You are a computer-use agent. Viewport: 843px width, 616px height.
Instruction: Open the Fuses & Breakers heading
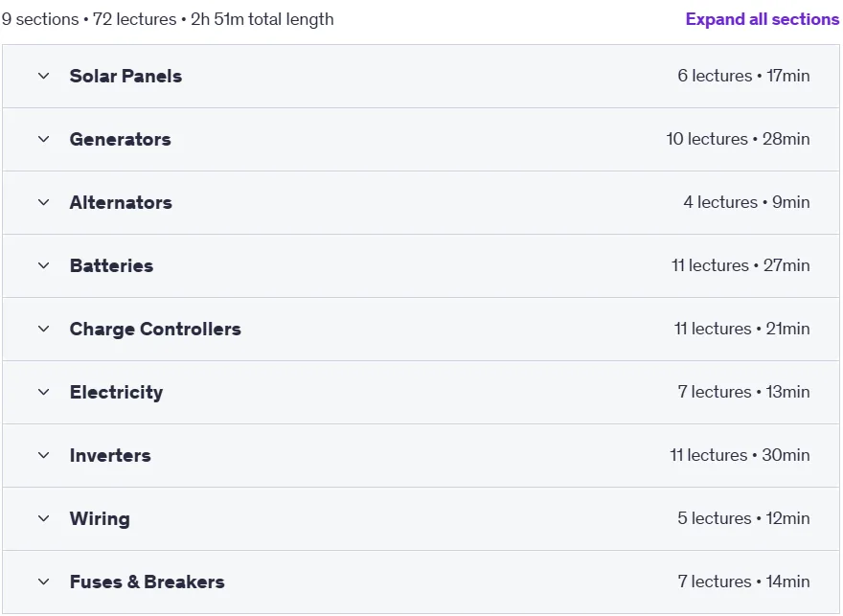click(148, 582)
